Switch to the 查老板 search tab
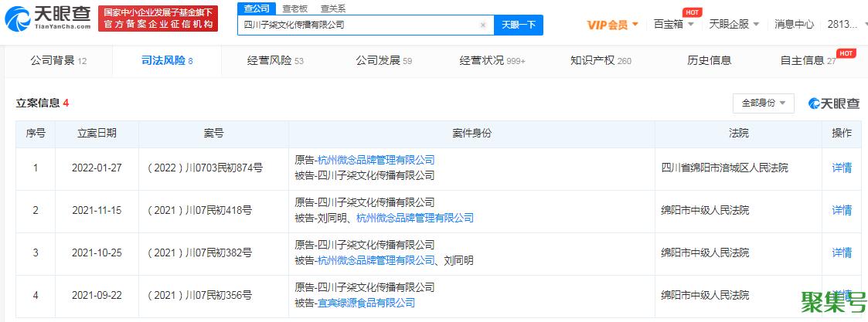 coord(294,8)
